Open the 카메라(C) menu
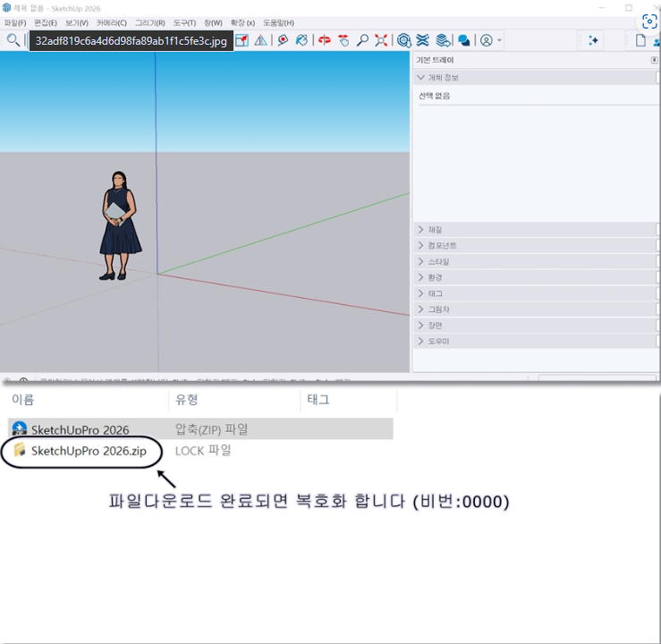661x644 pixels. tap(111, 22)
